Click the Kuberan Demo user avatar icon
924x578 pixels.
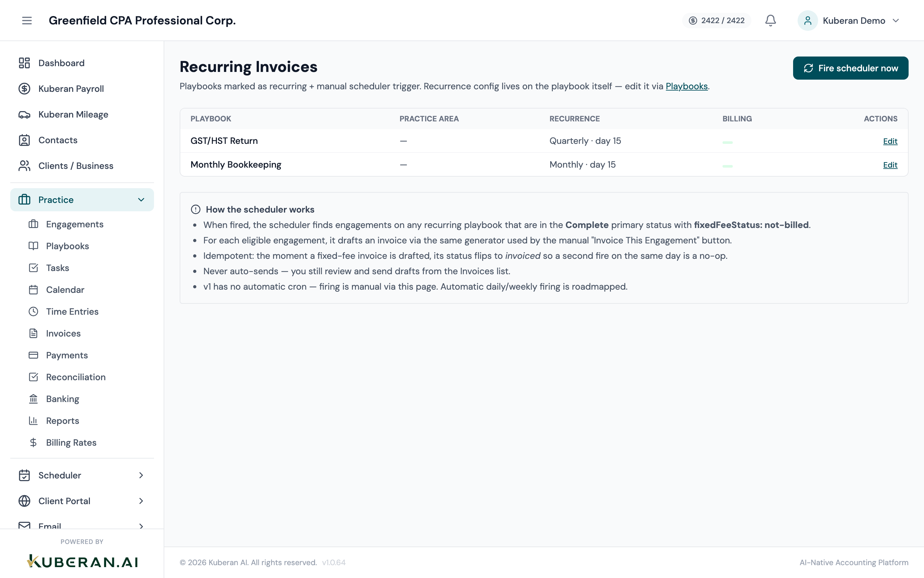pos(807,20)
